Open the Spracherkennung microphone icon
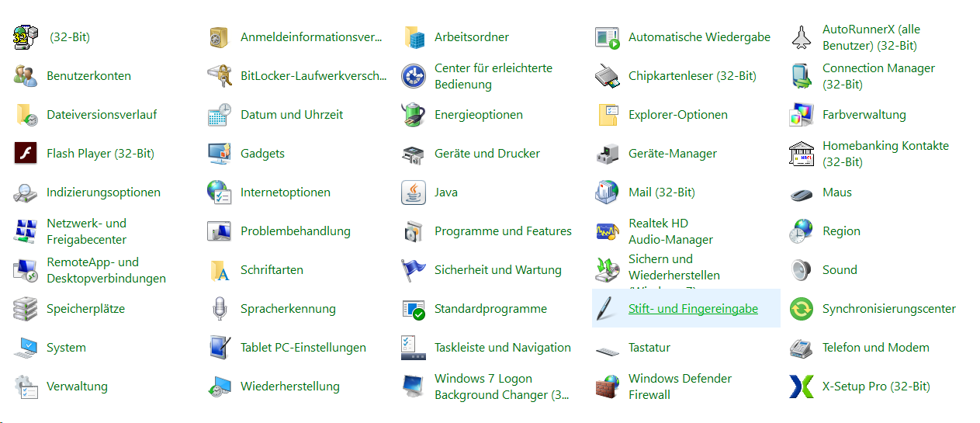This screenshot has width=980, height=423. pyautogui.click(x=220, y=309)
